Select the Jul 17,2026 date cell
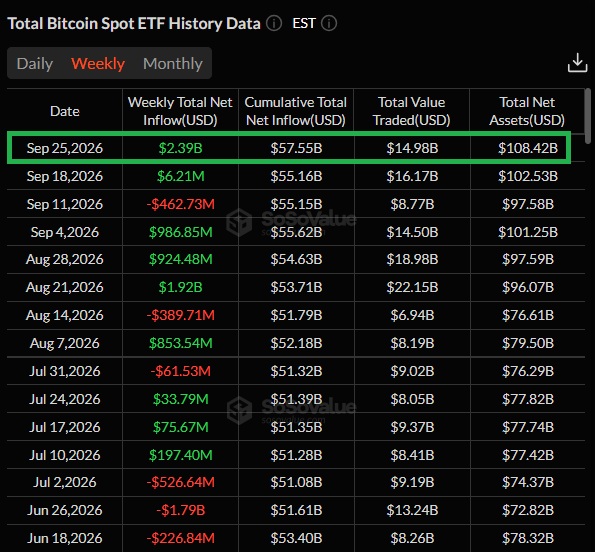Image resolution: width=595 pixels, height=552 pixels. [x=65, y=427]
